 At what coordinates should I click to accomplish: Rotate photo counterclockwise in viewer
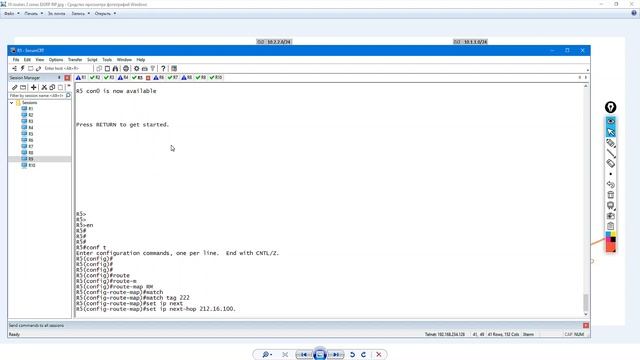coord(352,355)
